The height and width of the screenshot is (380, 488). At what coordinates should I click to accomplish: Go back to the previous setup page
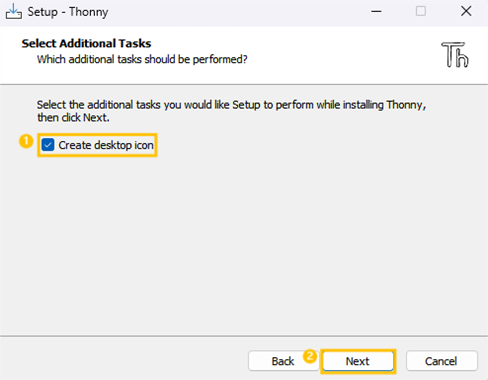(x=283, y=361)
